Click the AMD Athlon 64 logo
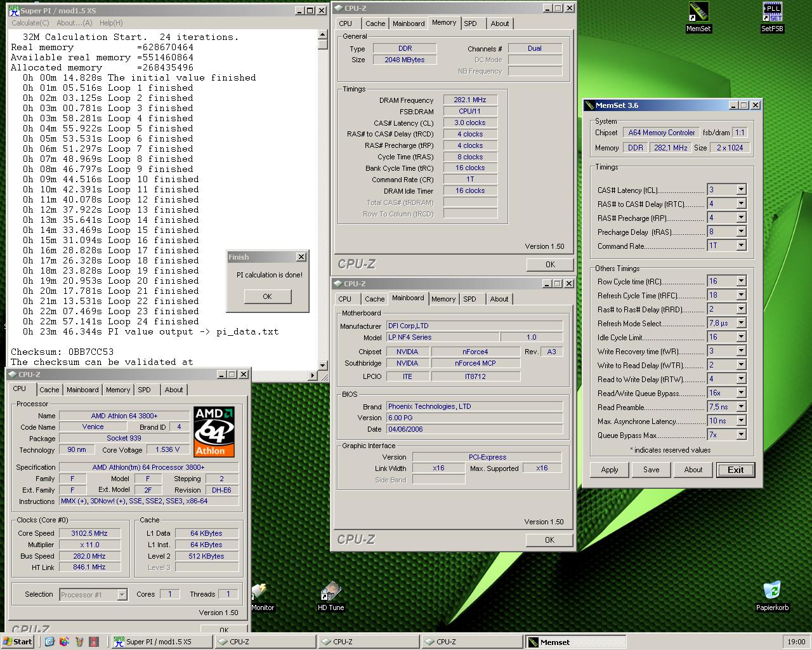Viewport: 812px width, 650px height. pos(214,432)
